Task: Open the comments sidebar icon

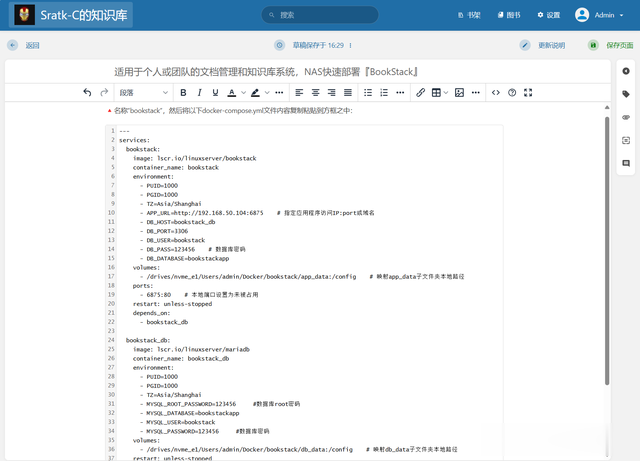Action: pyautogui.click(x=626, y=163)
